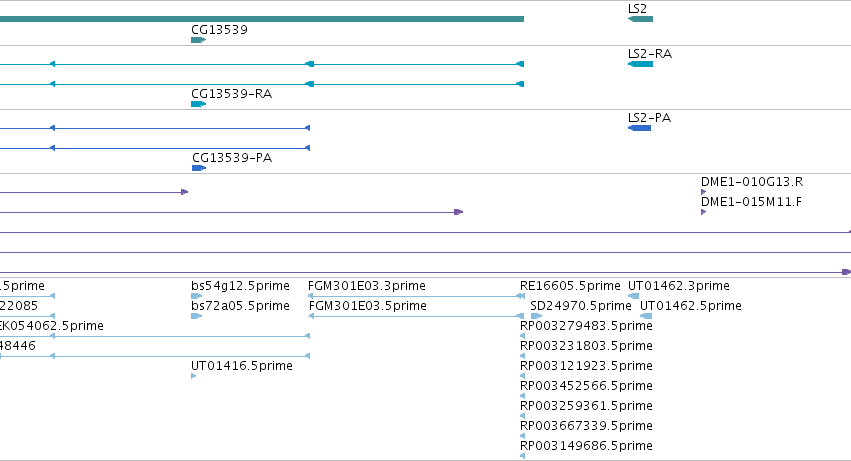The width and height of the screenshot is (851, 461).
Task: Select the CG13539-PA protein arrow
Action: tap(199, 168)
